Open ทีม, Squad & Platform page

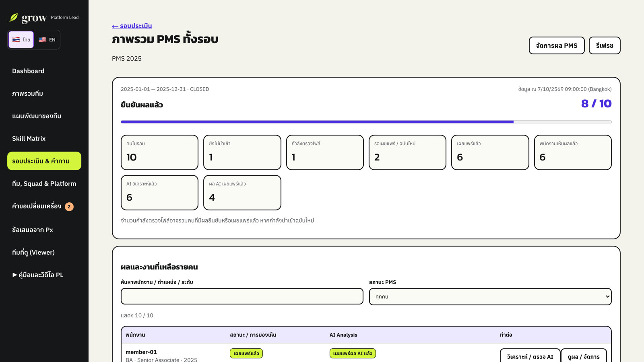click(44, 183)
